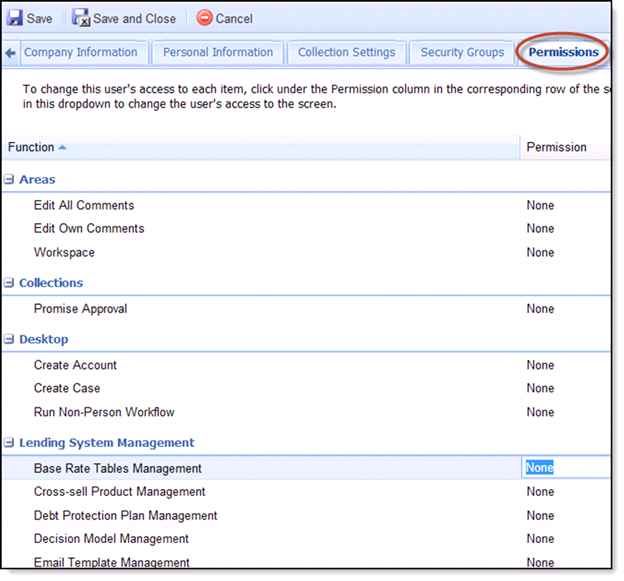This screenshot has height=581, width=624.
Task: Collapse the Collections group
Action: (9, 283)
